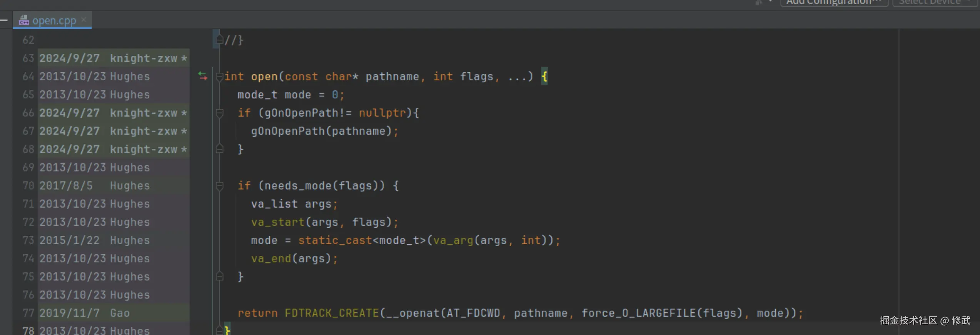Click blame annotation on line 68
This screenshot has height=335, width=980.
pyautogui.click(x=113, y=149)
